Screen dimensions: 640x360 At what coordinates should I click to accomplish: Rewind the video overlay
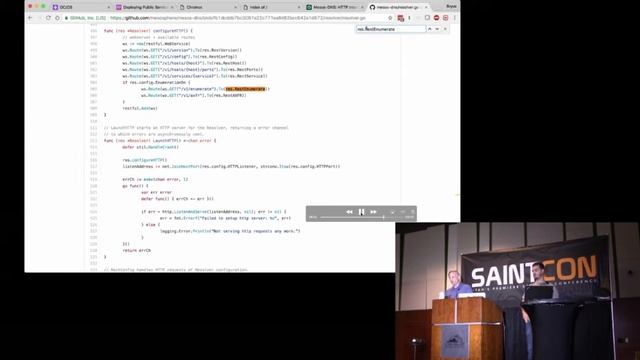tap(349, 212)
